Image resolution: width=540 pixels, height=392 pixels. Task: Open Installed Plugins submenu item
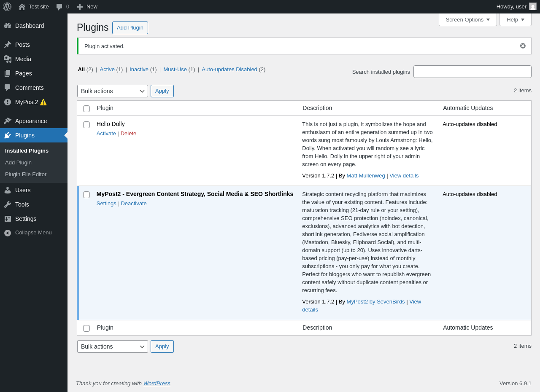[27, 150]
